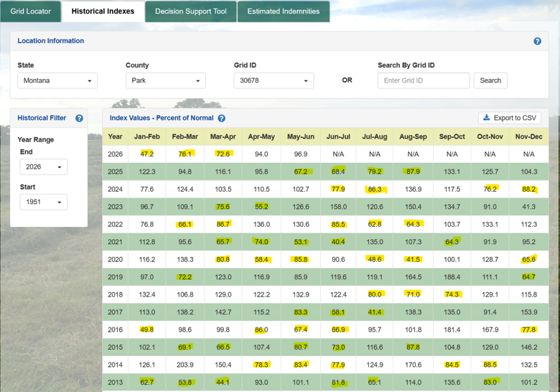Screen dimensions: 560x392
Task: Click 203.9 value in 2014 Feb-Mar
Action: pos(185,365)
